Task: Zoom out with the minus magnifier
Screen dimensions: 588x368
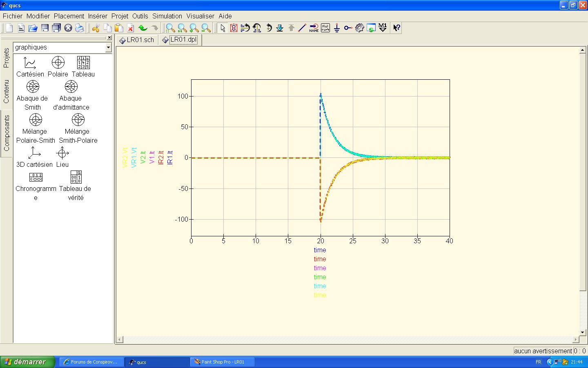Action: click(206, 28)
